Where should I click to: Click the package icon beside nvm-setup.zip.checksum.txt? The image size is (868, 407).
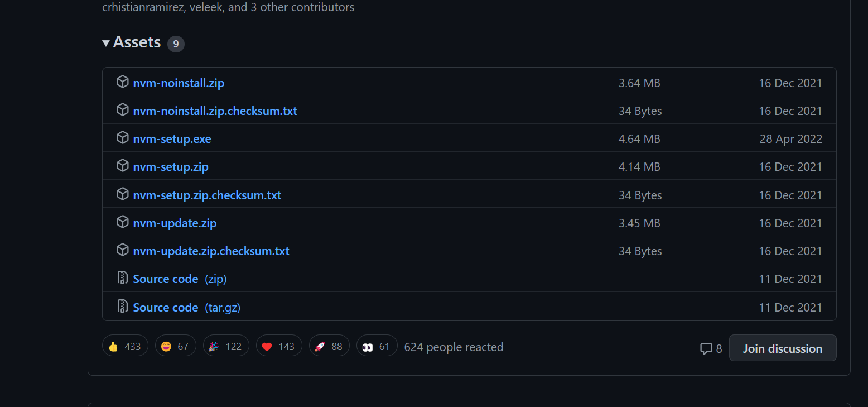point(123,194)
